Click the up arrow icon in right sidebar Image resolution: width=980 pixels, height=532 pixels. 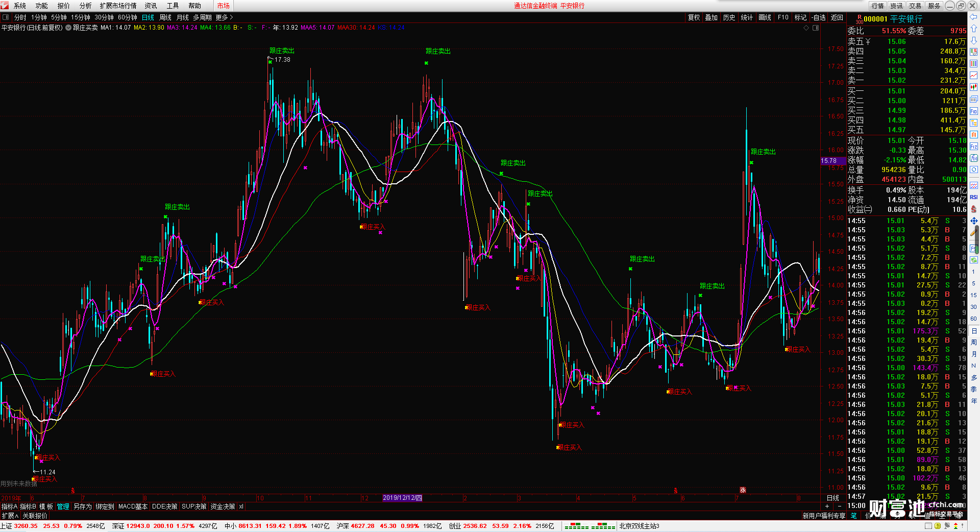(973, 29)
